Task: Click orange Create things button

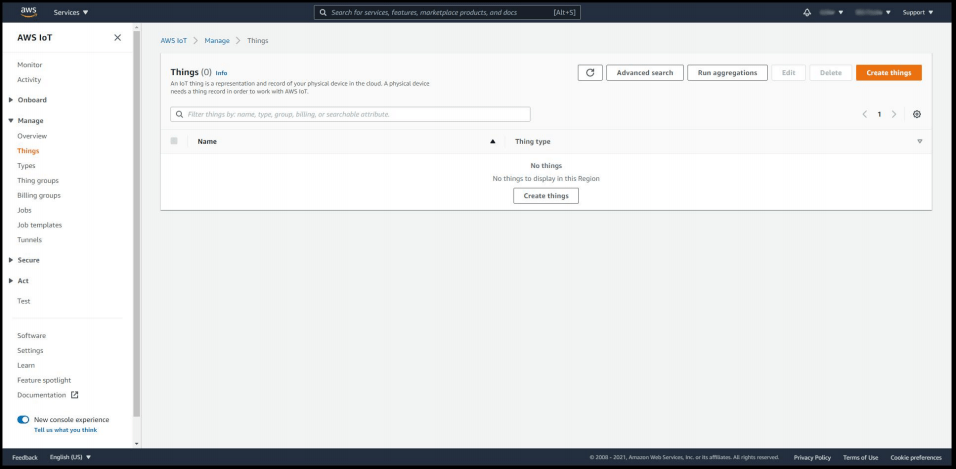Action: point(888,73)
